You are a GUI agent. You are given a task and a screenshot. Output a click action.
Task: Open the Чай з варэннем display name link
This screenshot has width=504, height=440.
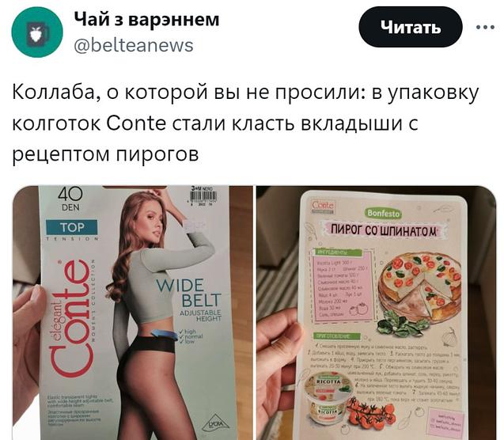146,19
